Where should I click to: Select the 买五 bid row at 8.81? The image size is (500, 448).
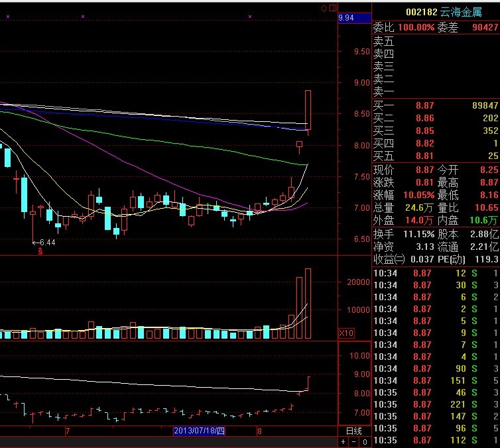pyautogui.click(x=435, y=156)
